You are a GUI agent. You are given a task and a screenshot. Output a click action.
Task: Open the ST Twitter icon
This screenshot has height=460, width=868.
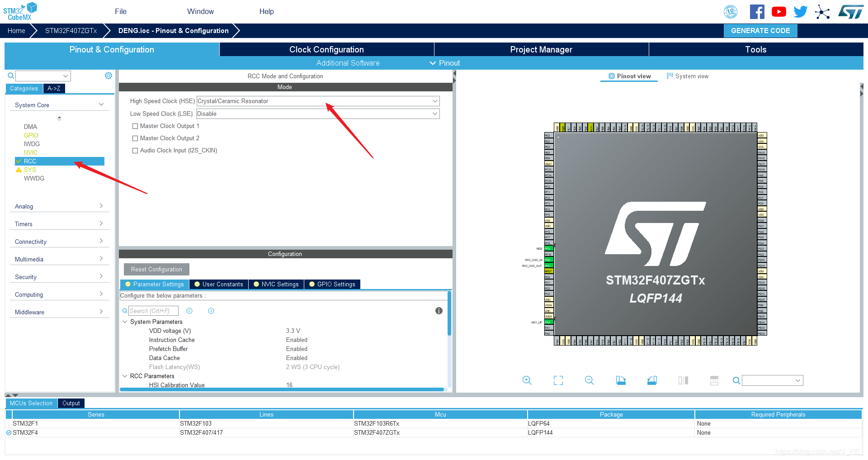pyautogui.click(x=800, y=12)
